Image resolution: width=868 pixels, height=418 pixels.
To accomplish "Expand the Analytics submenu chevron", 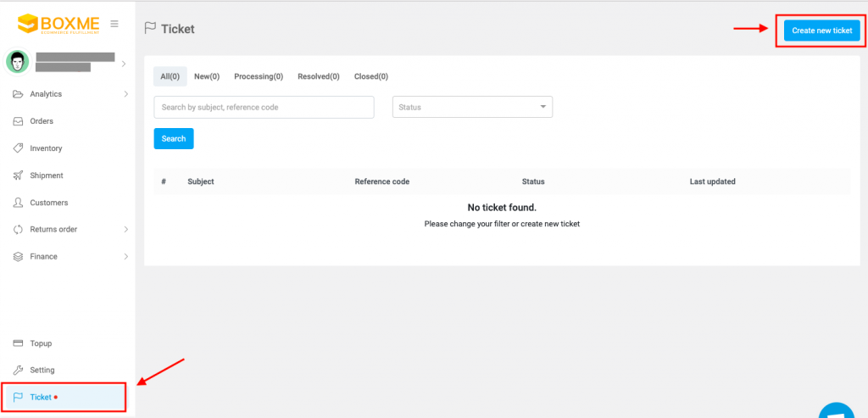I will (x=125, y=94).
